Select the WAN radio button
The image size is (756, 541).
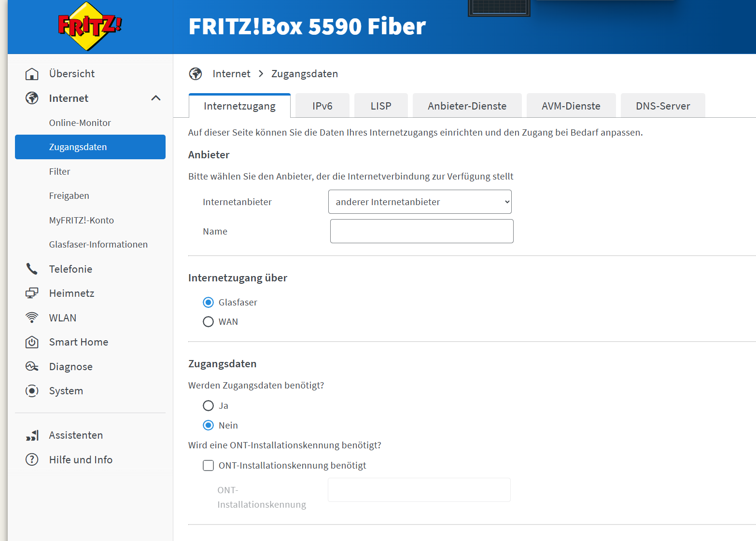(x=208, y=322)
